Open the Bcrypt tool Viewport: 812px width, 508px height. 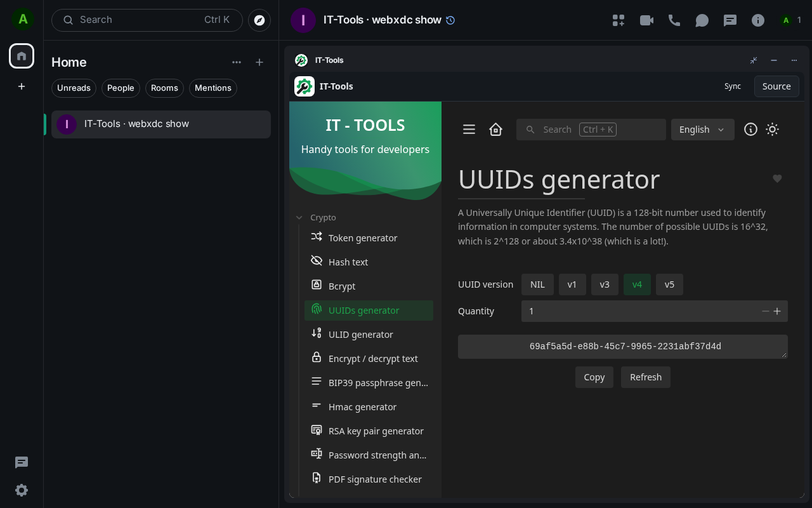pyautogui.click(x=369, y=286)
